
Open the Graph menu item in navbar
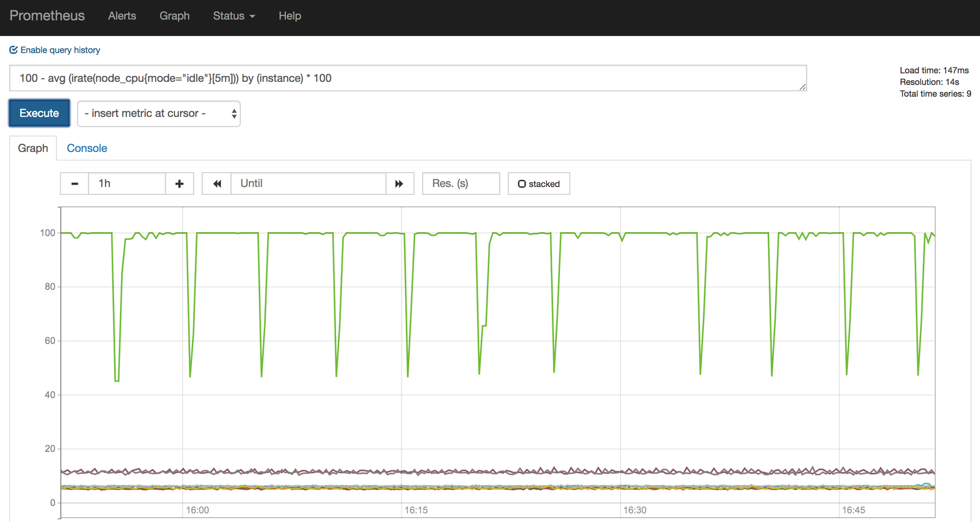pyautogui.click(x=175, y=16)
